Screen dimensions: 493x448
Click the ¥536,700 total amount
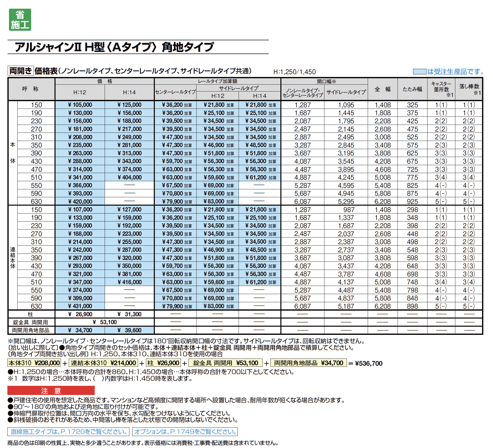pos(368,363)
